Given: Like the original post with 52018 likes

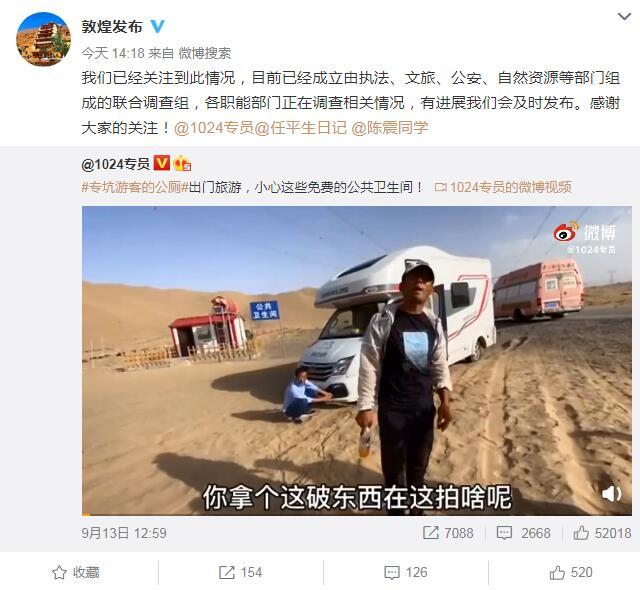Looking at the screenshot, I should point(602,533).
